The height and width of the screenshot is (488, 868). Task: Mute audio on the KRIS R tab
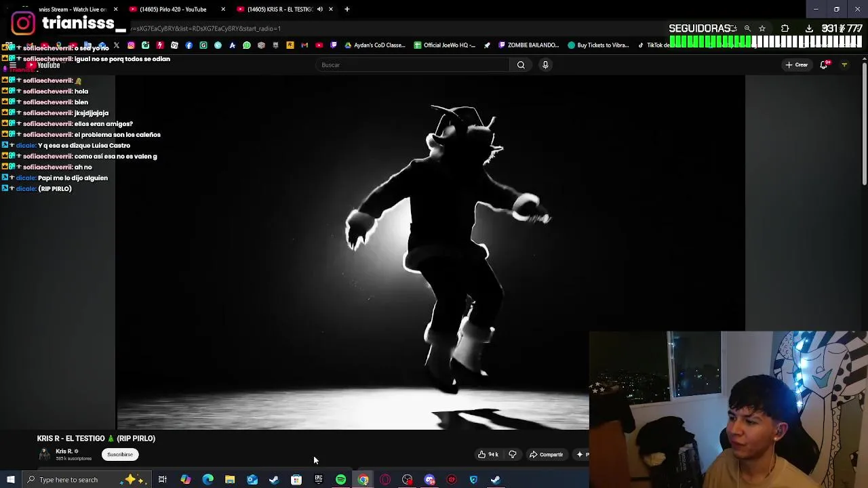click(320, 9)
